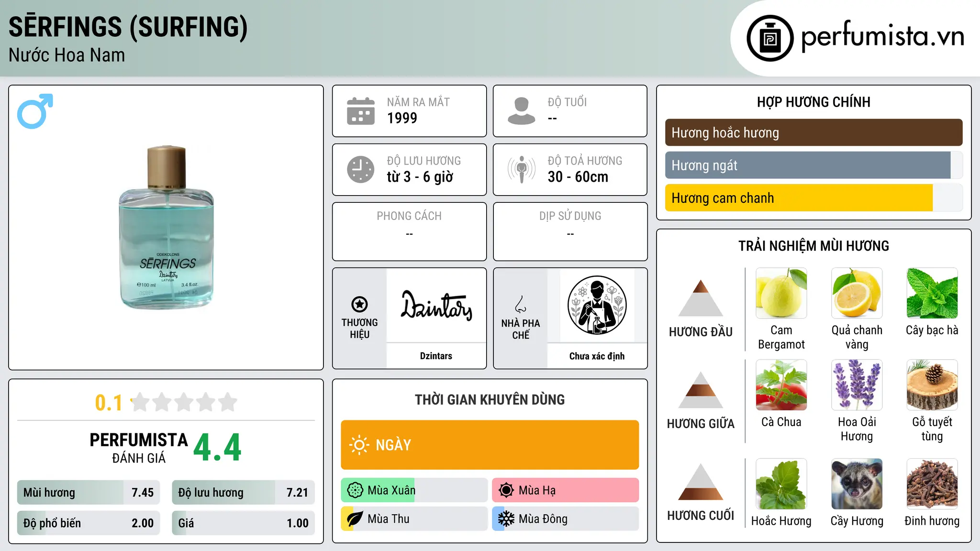Open the Gỗ tuyết tùng note image

tap(932, 385)
